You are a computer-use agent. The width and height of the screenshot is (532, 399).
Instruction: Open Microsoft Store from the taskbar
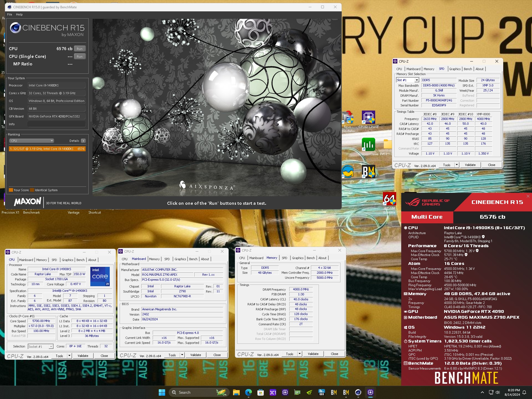click(x=260, y=392)
